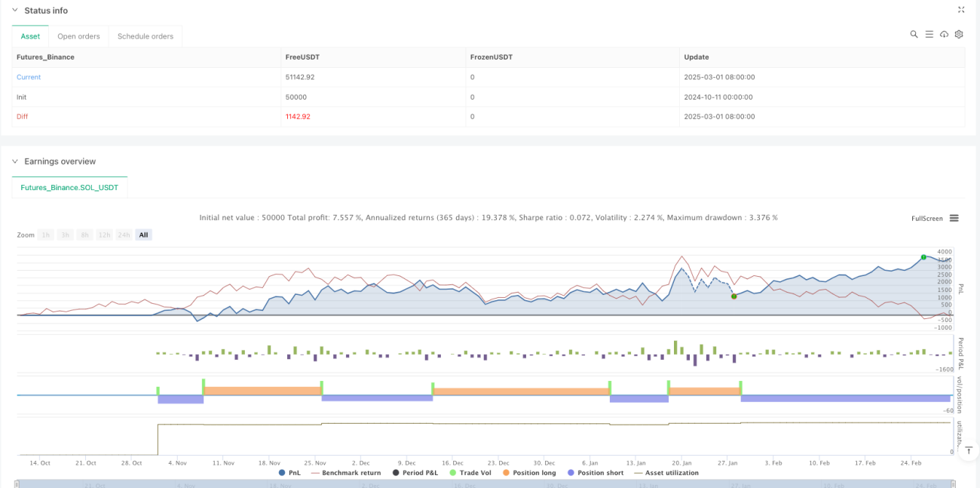Click the fullscreen collapse icon of Status info
Image resolution: width=980 pixels, height=488 pixels.
tap(960, 10)
